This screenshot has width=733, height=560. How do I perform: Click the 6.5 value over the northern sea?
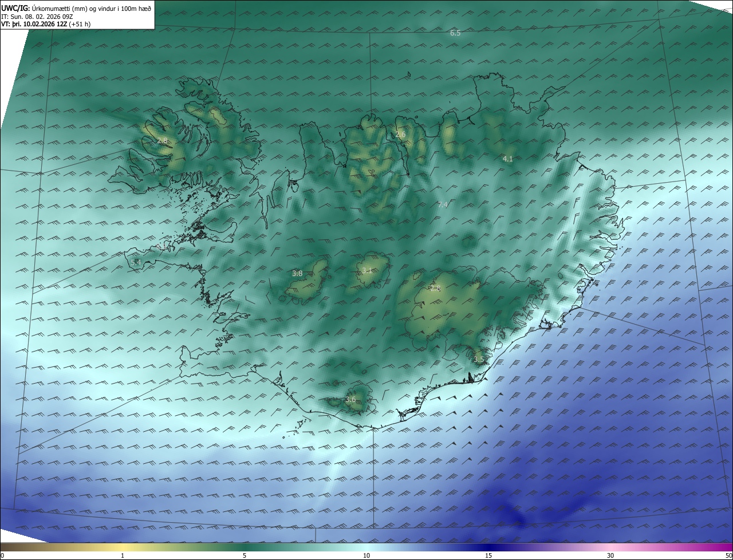[x=455, y=33]
